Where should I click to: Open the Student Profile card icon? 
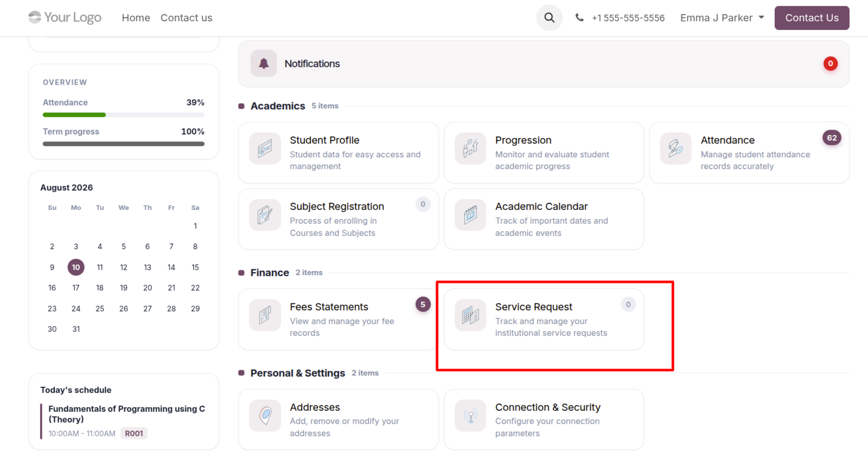tap(265, 148)
